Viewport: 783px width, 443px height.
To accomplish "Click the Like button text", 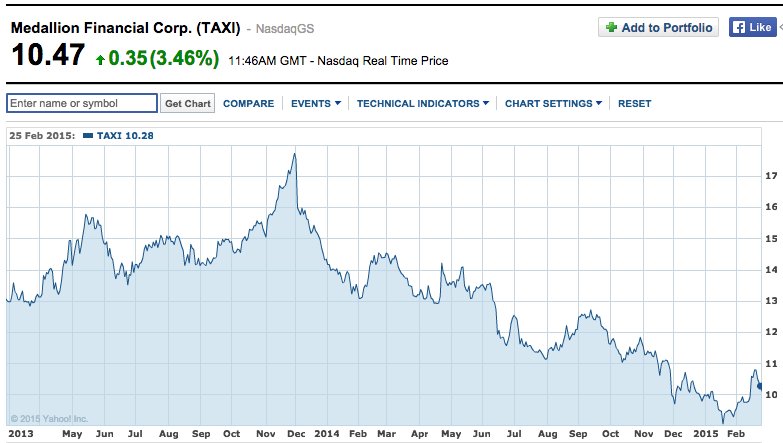I will coord(760,27).
